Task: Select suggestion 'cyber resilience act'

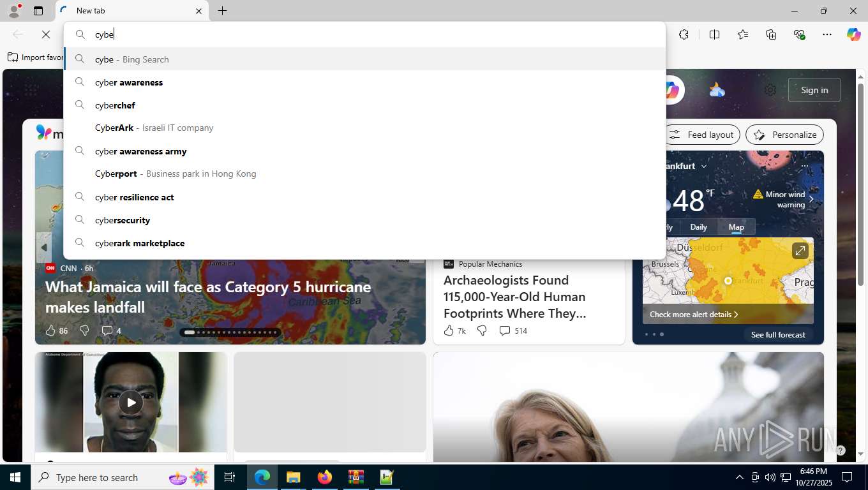Action: tap(364, 197)
